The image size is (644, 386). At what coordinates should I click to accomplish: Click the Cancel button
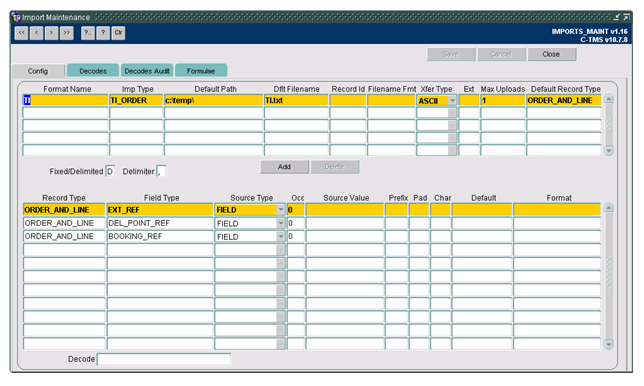click(x=501, y=54)
